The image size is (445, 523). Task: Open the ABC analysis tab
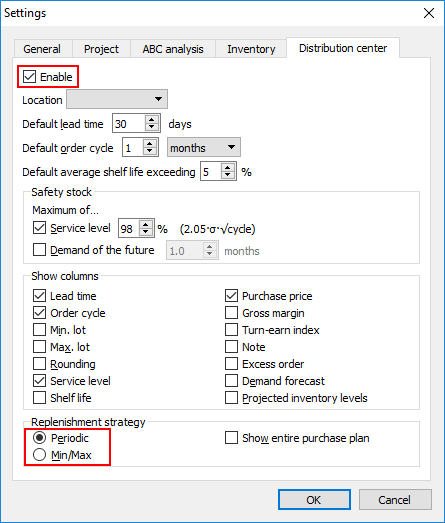click(x=173, y=49)
